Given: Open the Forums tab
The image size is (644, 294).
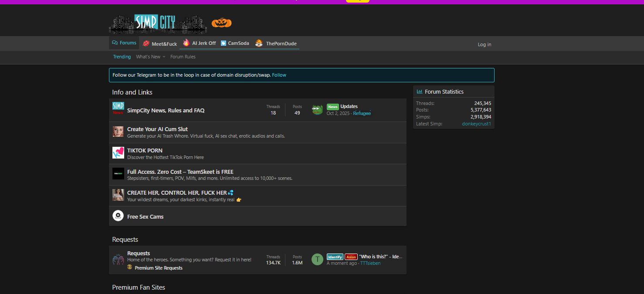Looking at the screenshot, I should pos(124,43).
